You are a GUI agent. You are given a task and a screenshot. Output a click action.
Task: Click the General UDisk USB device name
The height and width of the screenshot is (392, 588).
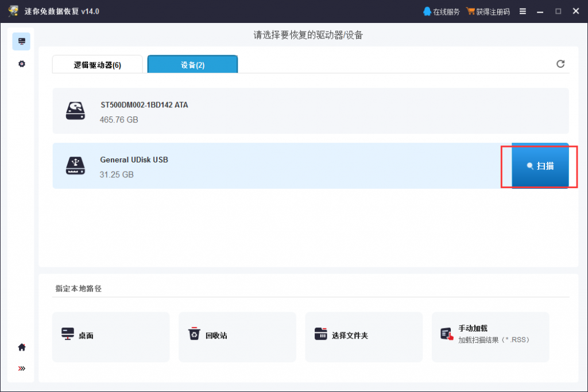[x=134, y=160]
